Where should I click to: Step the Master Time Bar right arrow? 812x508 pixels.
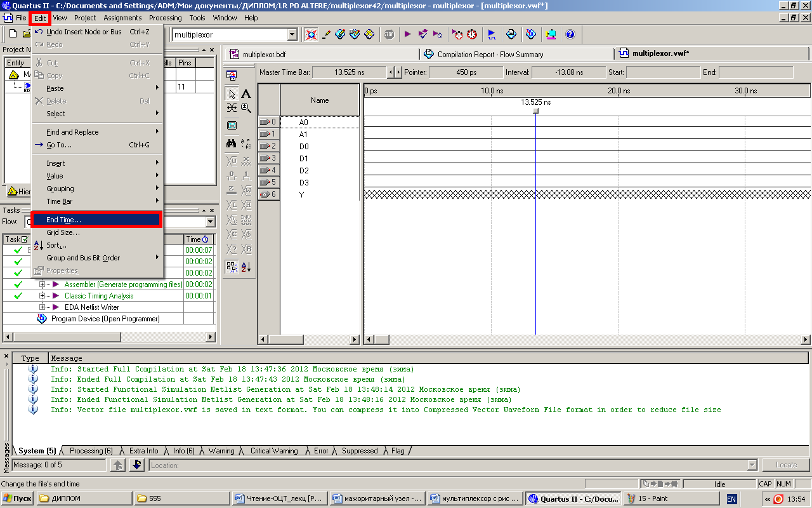point(398,72)
